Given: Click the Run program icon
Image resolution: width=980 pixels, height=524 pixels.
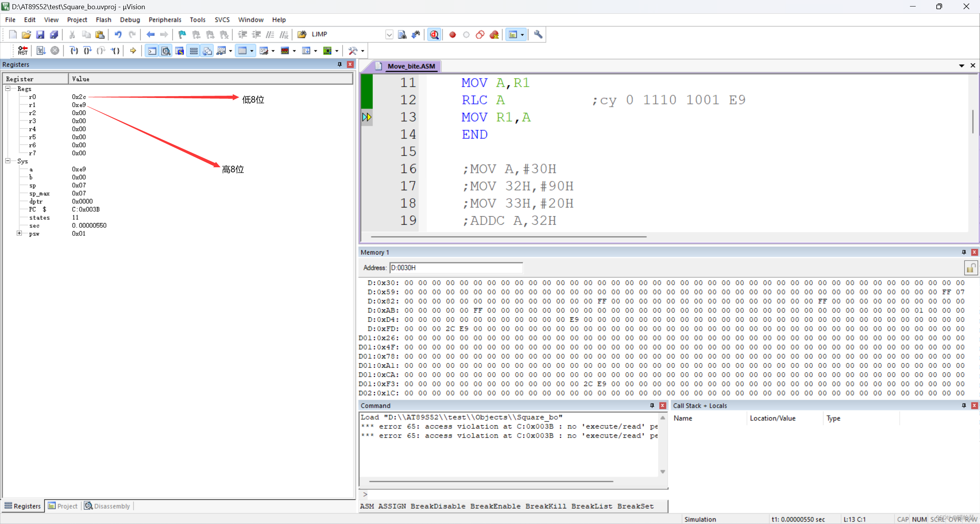Looking at the screenshot, I should (41, 51).
